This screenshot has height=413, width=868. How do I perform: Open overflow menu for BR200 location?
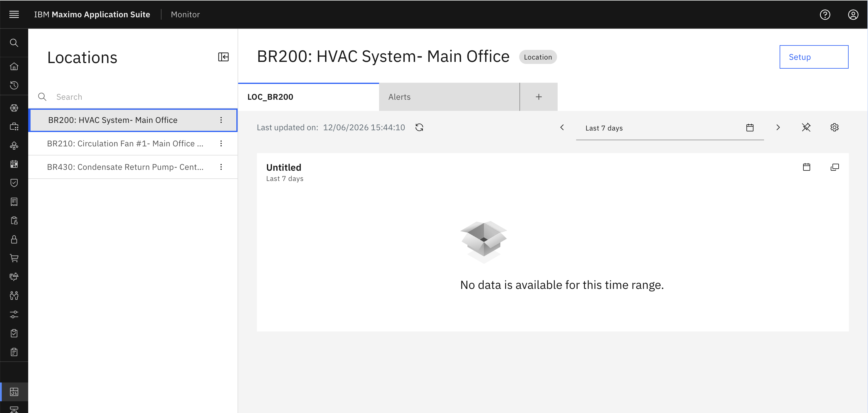221,120
